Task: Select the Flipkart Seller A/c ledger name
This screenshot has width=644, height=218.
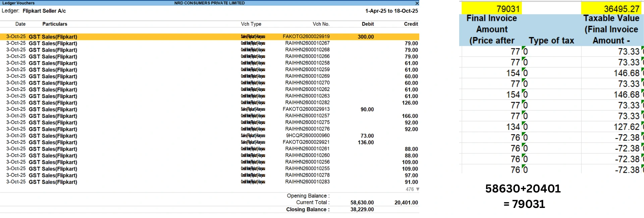Action: coord(44,11)
